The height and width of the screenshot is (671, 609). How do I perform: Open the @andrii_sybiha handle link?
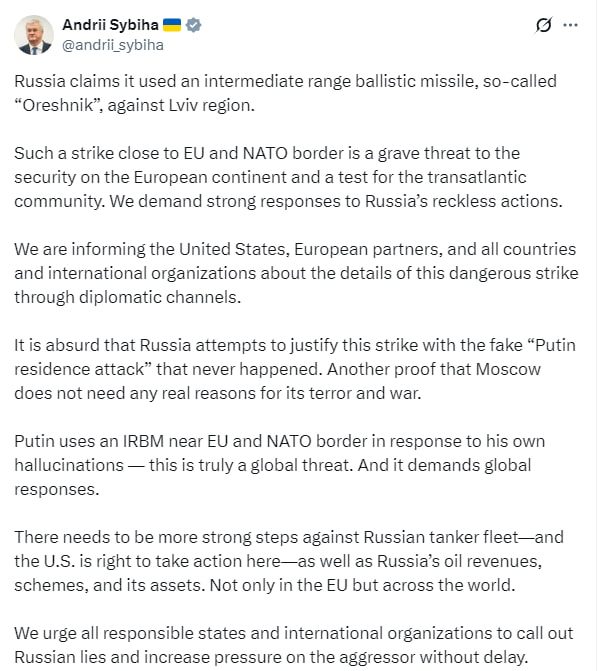pyautogui.click(x=113, y=44)
